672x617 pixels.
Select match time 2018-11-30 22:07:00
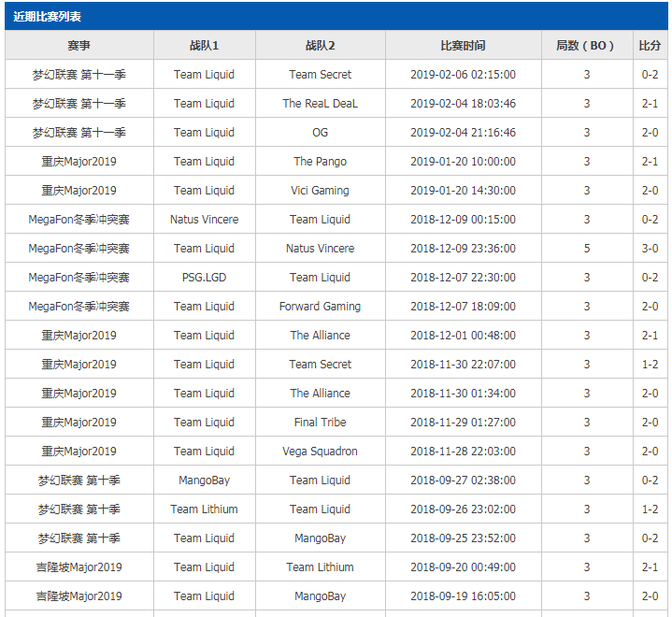point(463,365)
